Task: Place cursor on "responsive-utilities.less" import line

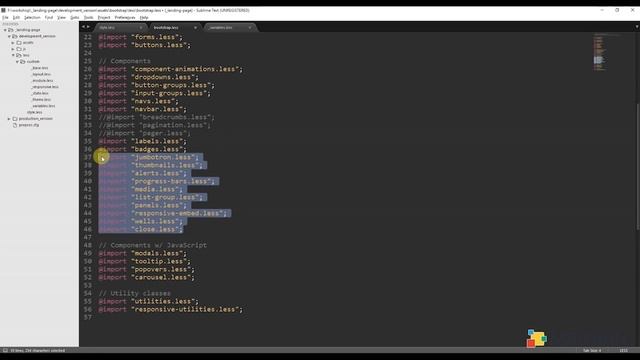Action: [x=171, y=309]
